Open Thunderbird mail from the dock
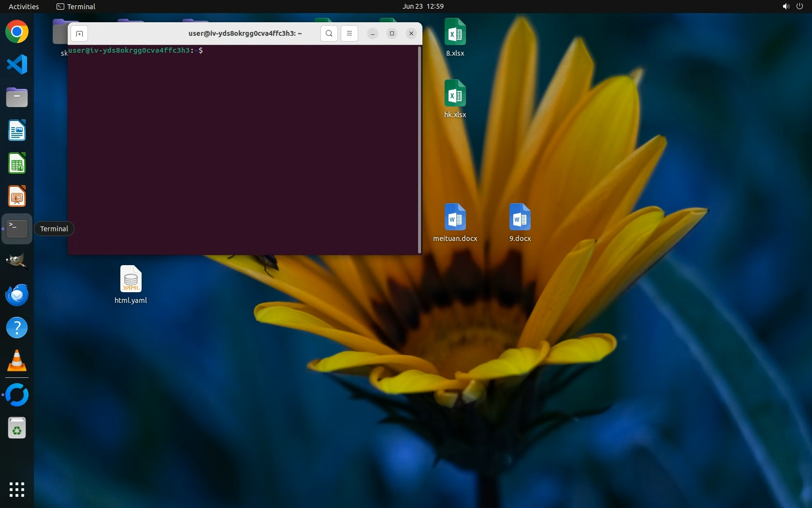This screenshot has height=508, width=812. point(17,295)
